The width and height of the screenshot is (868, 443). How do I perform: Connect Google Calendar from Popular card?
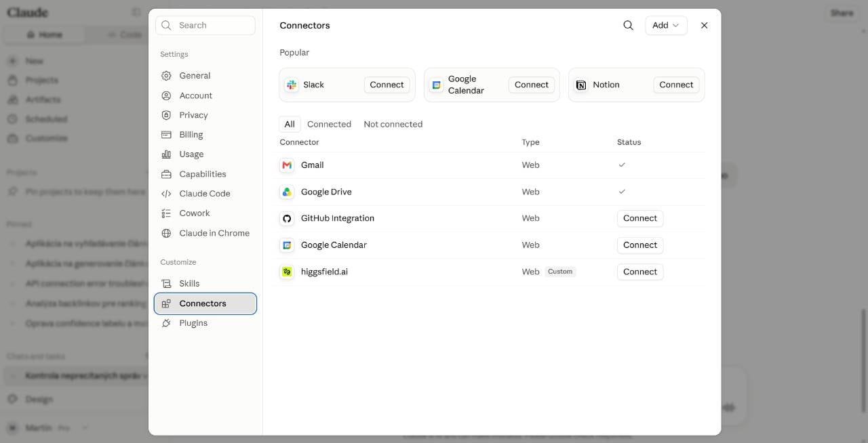tap(531, 85)
